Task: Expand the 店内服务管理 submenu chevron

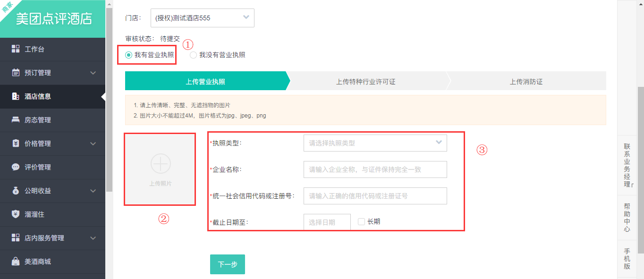Action: [x=93, y=238]
